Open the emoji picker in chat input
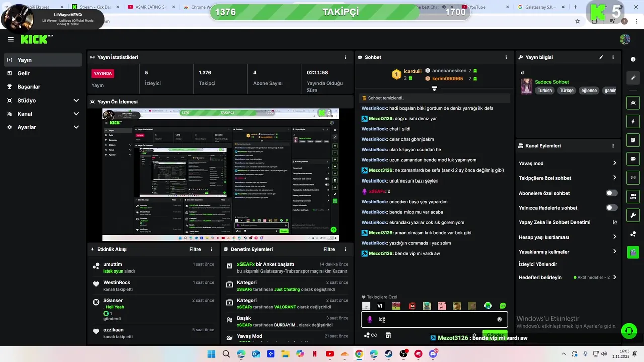 tap(499, 319)
